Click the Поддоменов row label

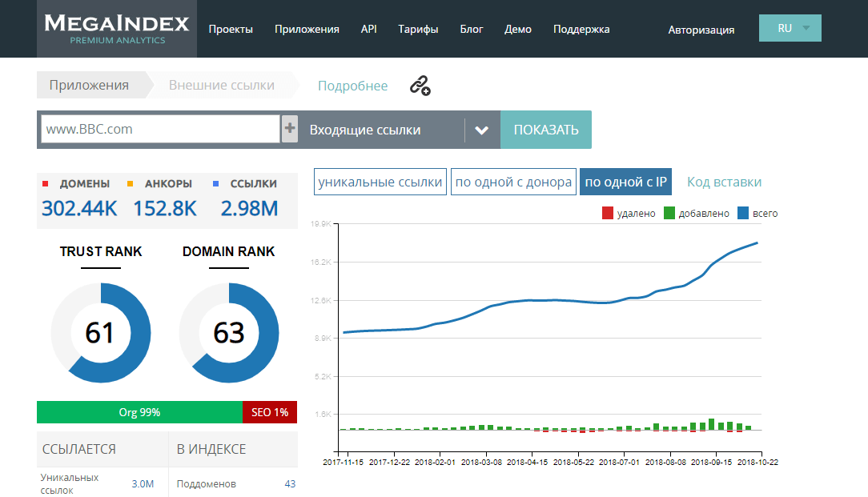point(207,483)
